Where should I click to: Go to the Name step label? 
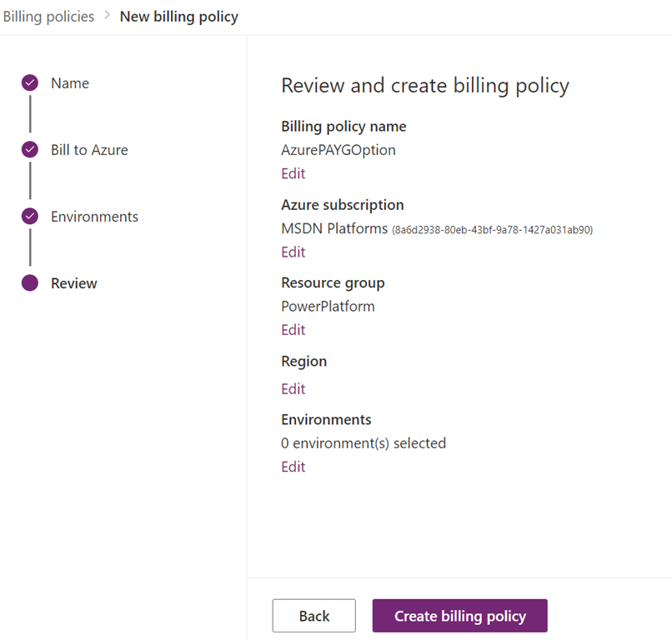[70, 83]
